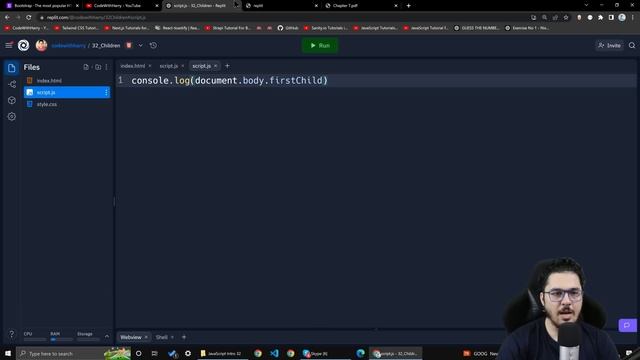Add a new editor tab with plus
The image size is (640, 360).
(x=227, y=66)
